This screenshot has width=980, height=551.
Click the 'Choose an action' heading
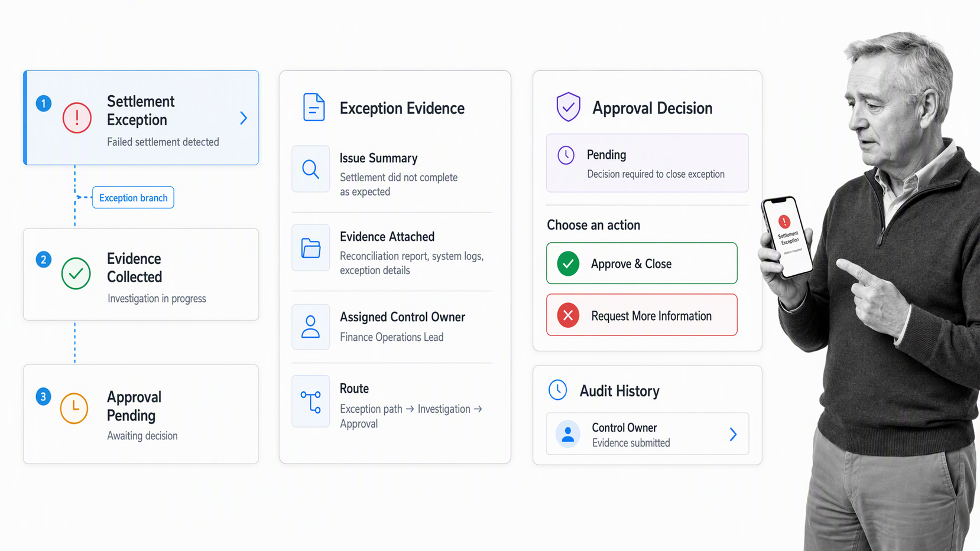coord(593,225)
